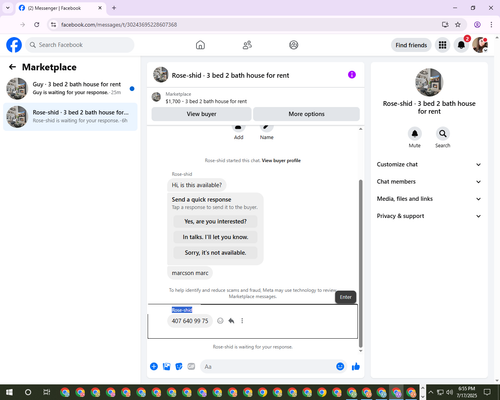Viewport: 500px width, 400px height.
Task: React to the 407 640 99 75 message
Action: pyautogui.click(x=220, y=321)
